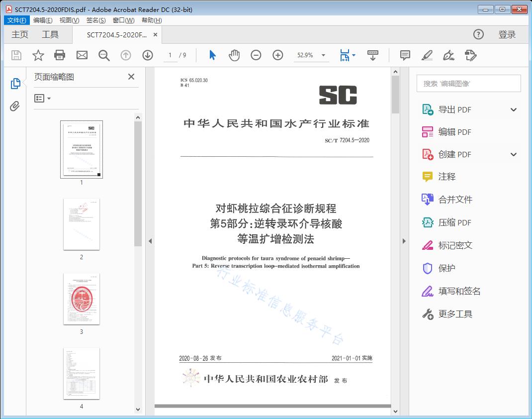Expand the 导出 PDF options chevron
This screenshot has width=532, height=419.
513,109
